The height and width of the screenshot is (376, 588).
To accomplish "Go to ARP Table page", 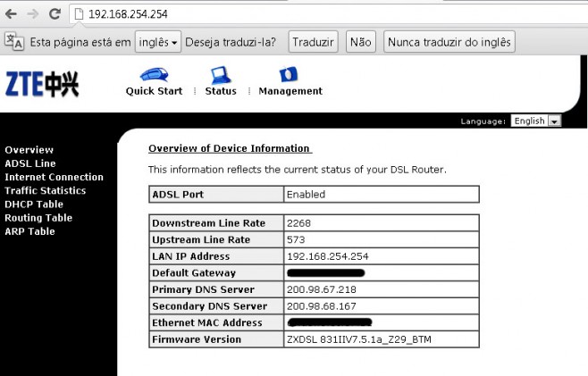I will (x=29, y=231).
